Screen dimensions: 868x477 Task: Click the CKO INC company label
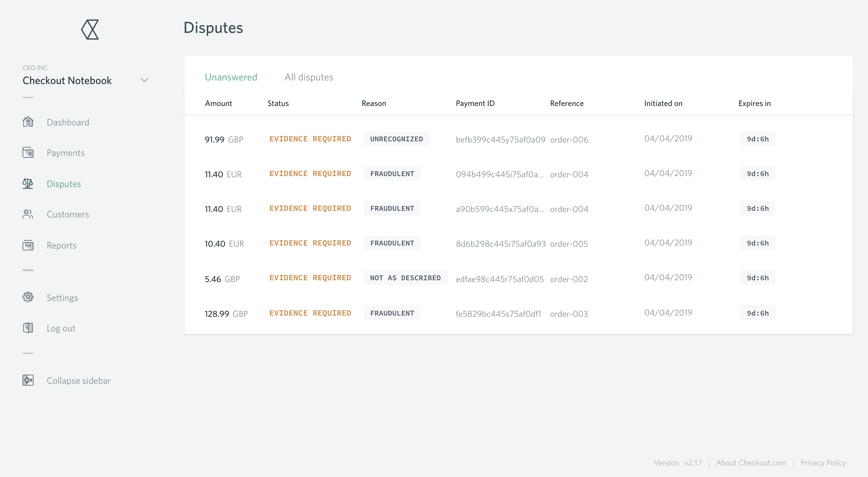35,68
